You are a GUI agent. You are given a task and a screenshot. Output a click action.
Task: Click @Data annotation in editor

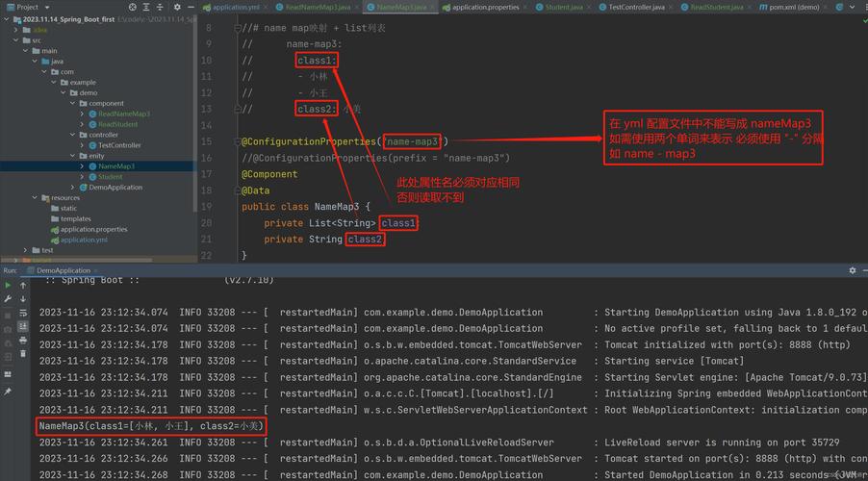click(255, 190)
